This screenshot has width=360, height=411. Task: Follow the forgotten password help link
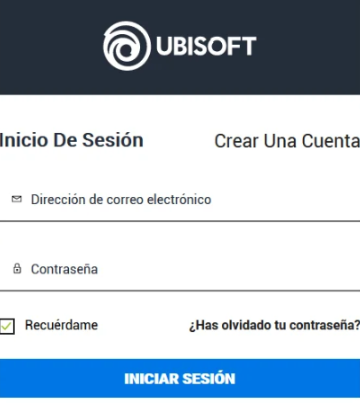pyautogui.click(x=274, y=325)
